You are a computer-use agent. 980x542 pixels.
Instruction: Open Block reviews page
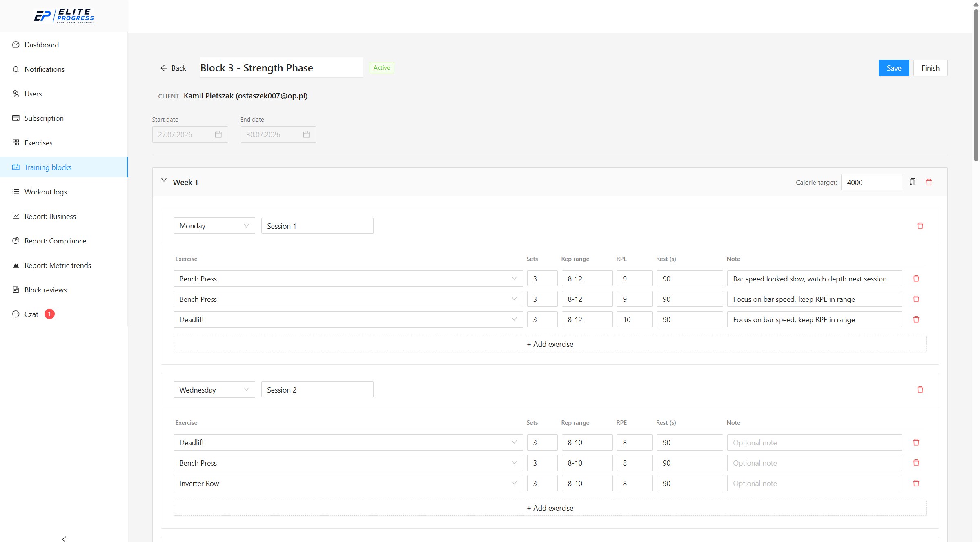64,290
